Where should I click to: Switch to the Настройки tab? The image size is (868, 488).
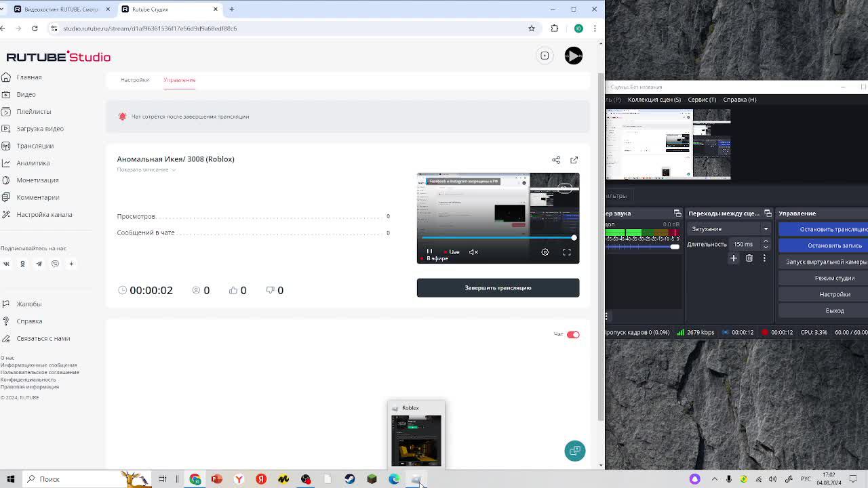(x=134, y=80)
